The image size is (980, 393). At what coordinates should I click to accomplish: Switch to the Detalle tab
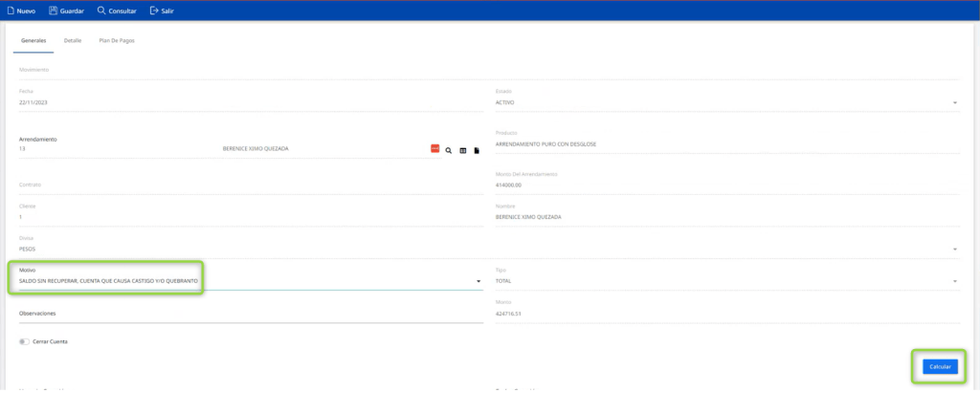pos(73,41)
